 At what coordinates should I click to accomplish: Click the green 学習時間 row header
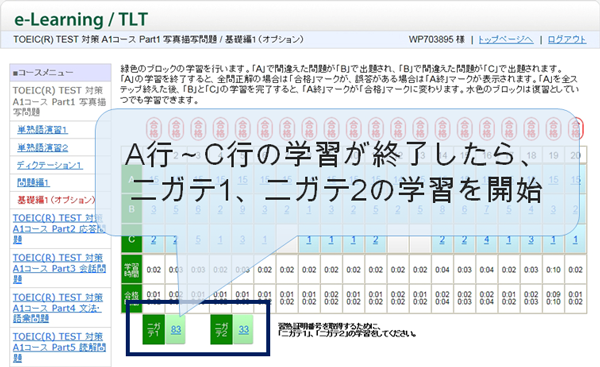[131, 269]
